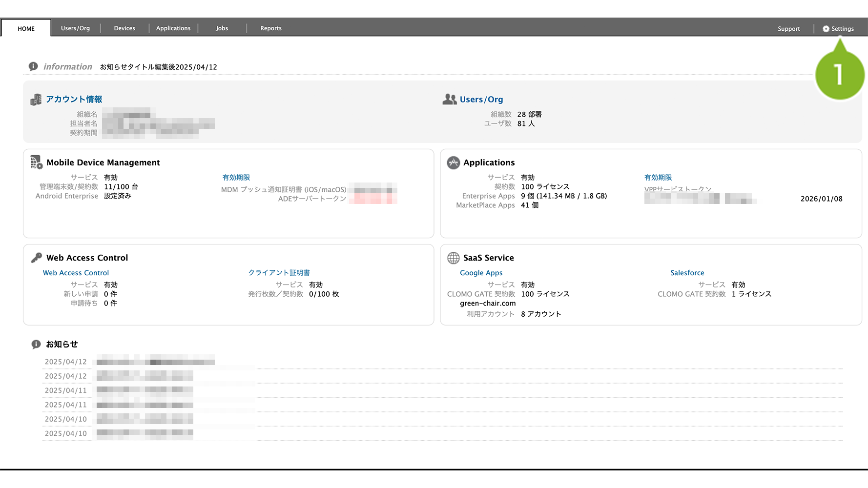
Task: Click the お知らせ info icon
Action: point(36,344)
